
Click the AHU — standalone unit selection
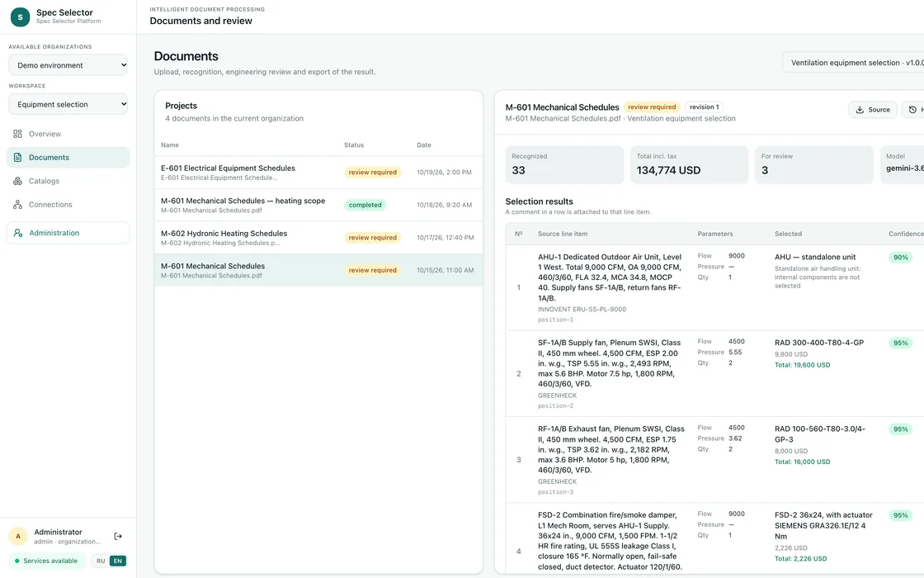(x=815, y=257)
